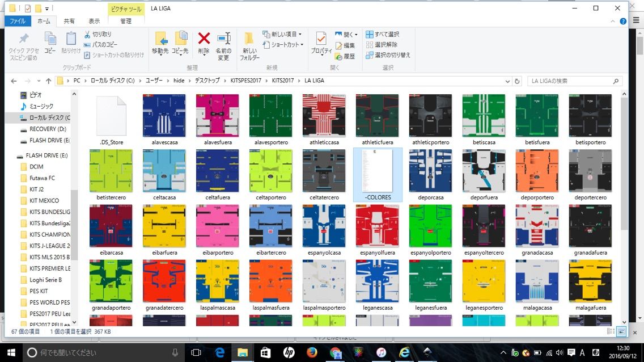Click the LA LIGA search box
The width and height of the screenshot is (644, 362).
[575, 81]
